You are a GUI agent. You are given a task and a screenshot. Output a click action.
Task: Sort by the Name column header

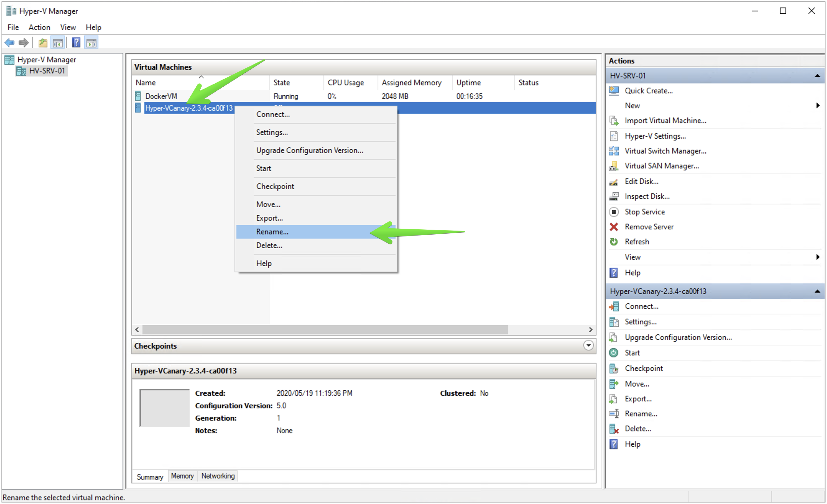[x=201, y=82]
